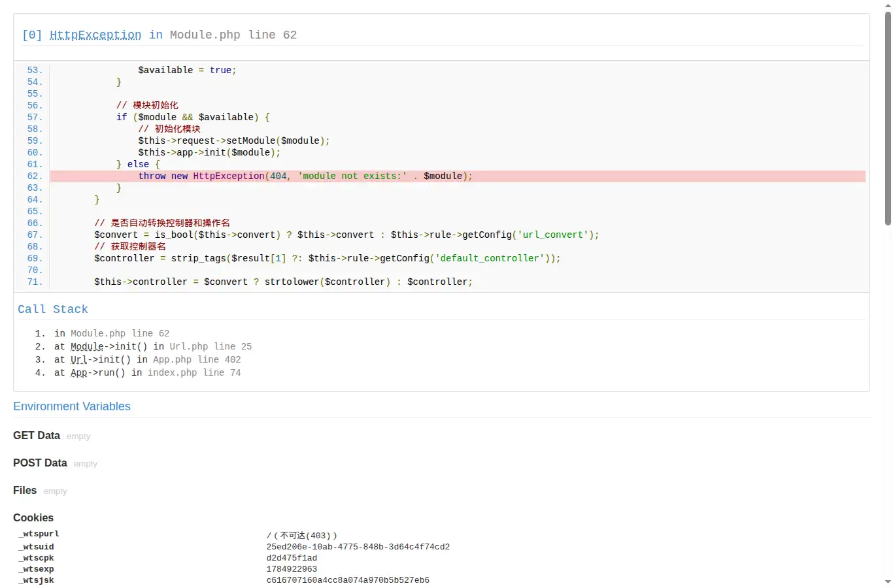The width and height of the screenshot is (893, 588).
Task: Click the _wtsuid cookie name
Action: click(x=36, y=547)
